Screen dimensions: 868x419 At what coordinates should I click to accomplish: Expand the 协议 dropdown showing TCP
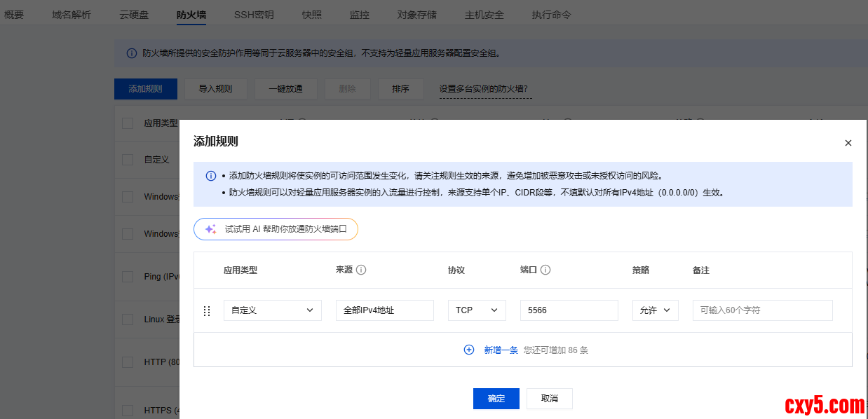(x=477, y=310)
